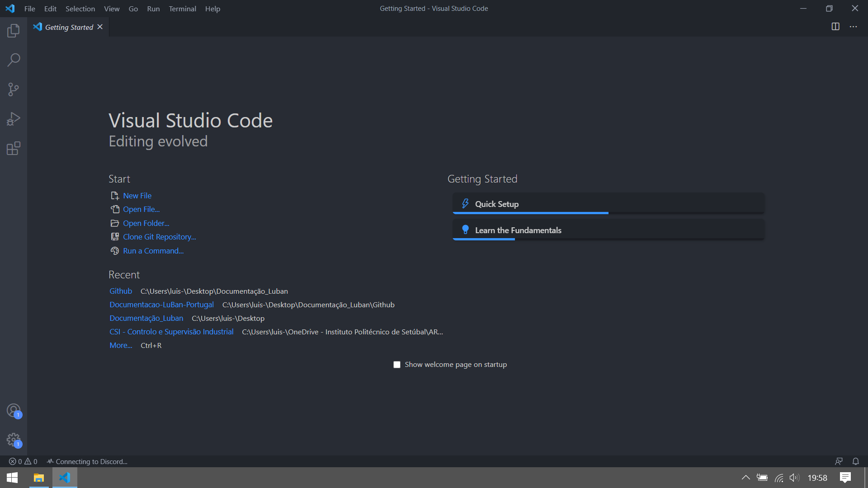Open the Search view icon
Viewport: 868px width, 488px height.
(x=14, y=60)
